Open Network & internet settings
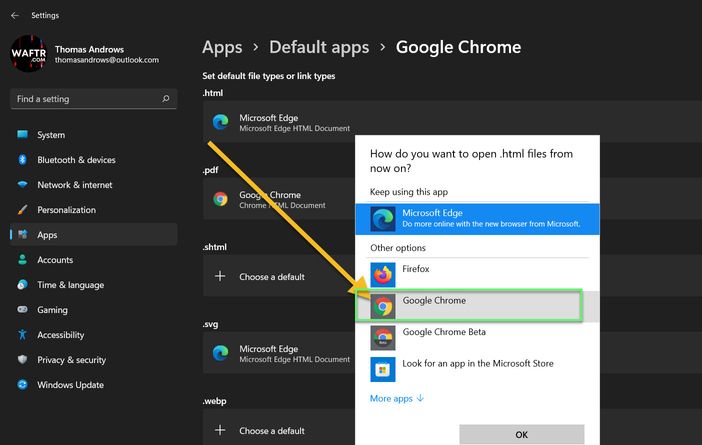702x445 pixels. [94, 185]
